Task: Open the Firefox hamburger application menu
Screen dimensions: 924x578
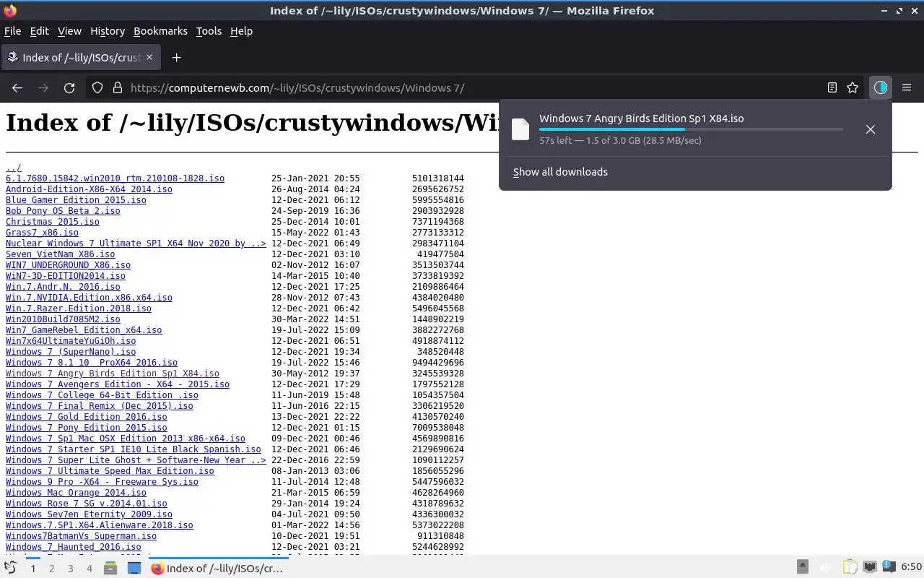Action: pos(907,87)
